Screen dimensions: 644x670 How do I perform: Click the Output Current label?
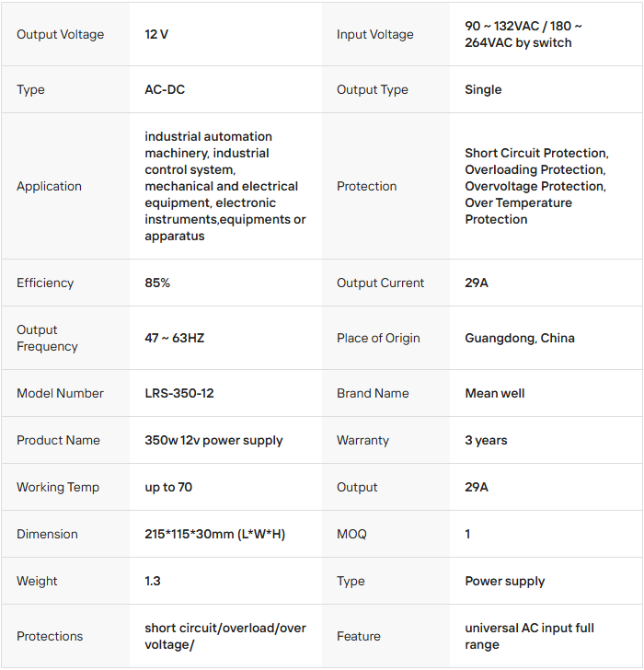coord(380,283)
